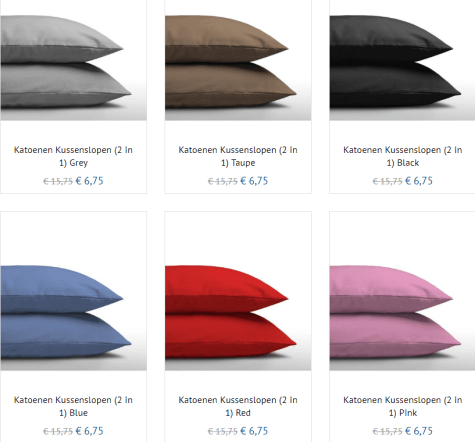This screenshot has height=442, width=475.
Task: Select the € 6,75 price under Grey
Action: pos(90,181)
